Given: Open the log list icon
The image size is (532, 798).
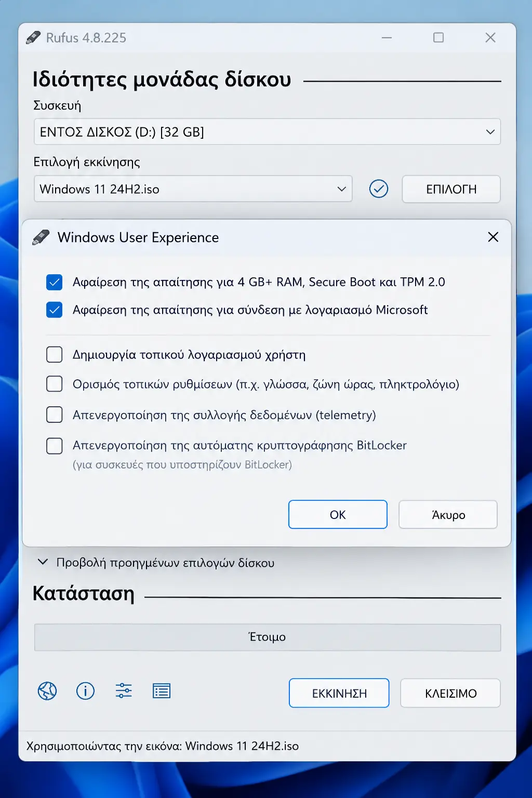Looking at the screenshot, I should 162,691.
